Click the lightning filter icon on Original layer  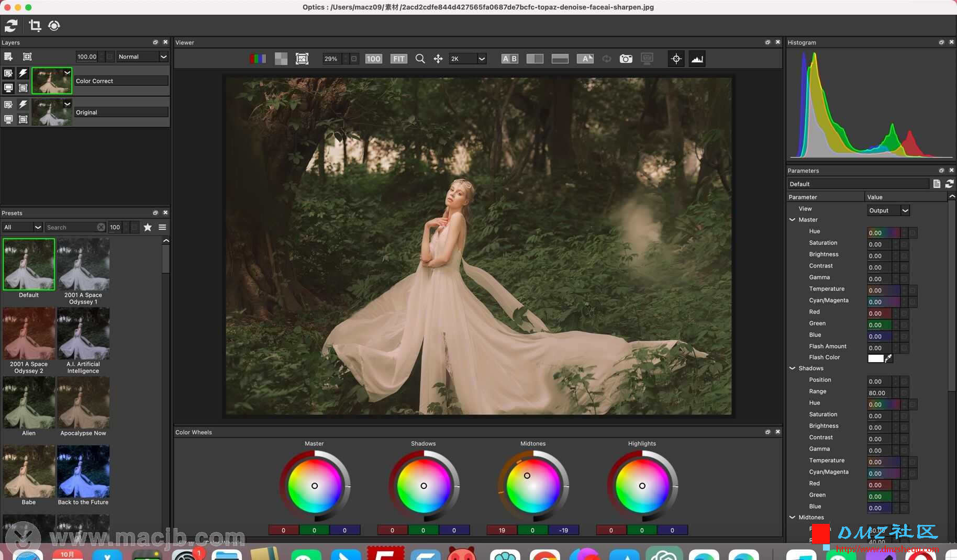pyautogui.click(x=23, y=105)
